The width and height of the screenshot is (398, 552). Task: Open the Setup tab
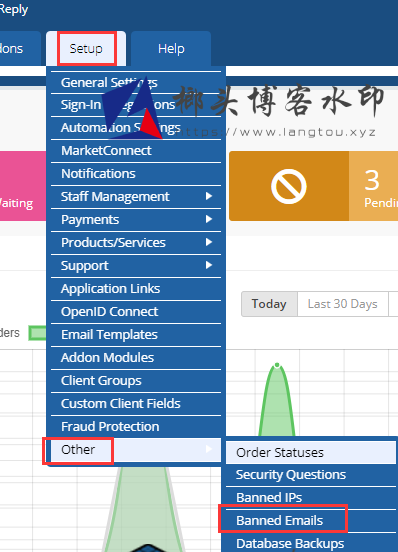86,48
